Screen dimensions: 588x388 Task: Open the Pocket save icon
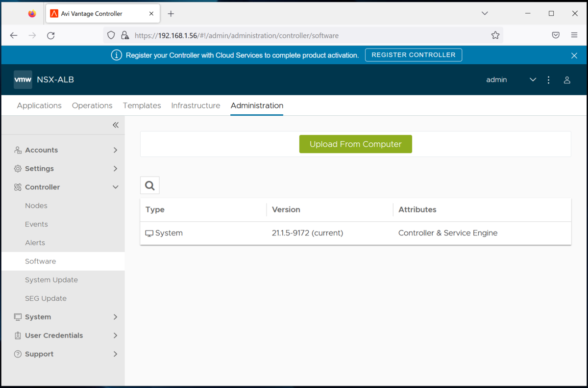[x=556, y=35]
